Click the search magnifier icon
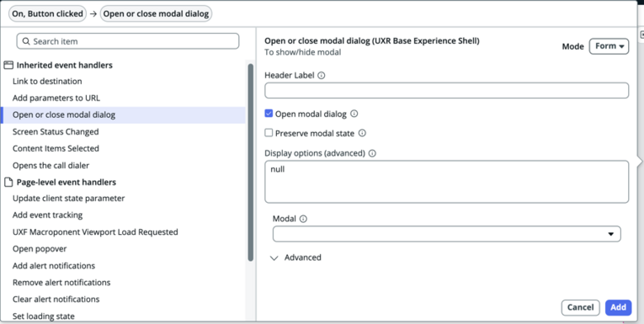 tap(26, 41)
